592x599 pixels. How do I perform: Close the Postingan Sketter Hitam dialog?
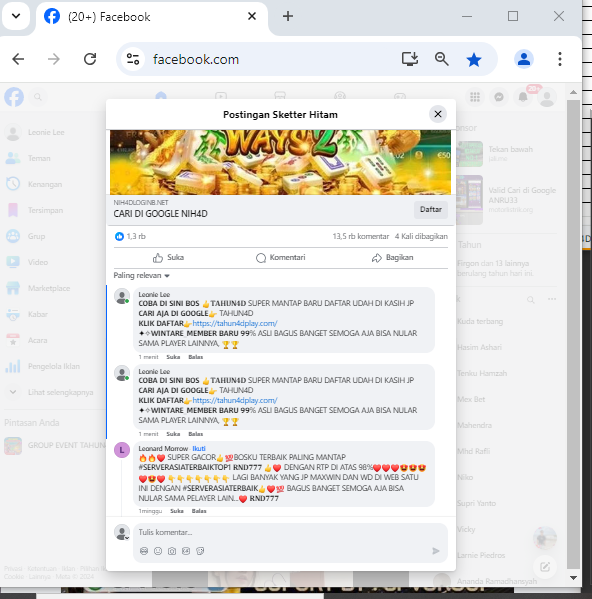[x=438, y=114]
